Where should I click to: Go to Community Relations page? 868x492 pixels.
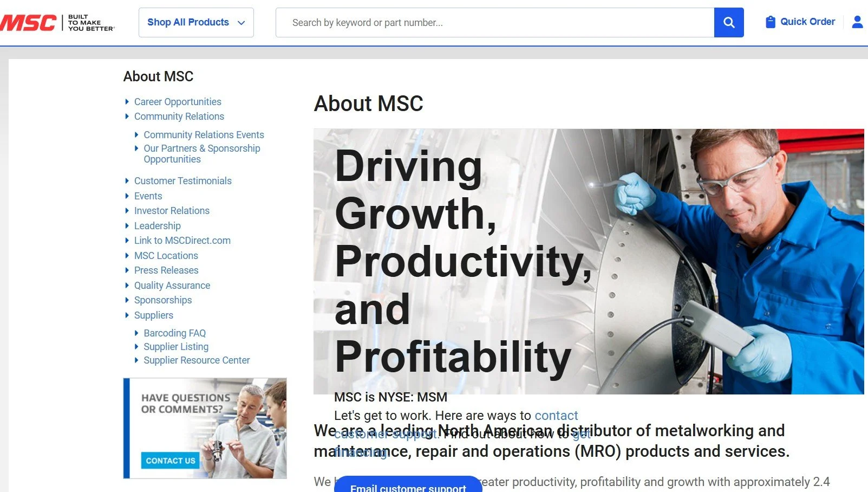[x=179, y=116]
